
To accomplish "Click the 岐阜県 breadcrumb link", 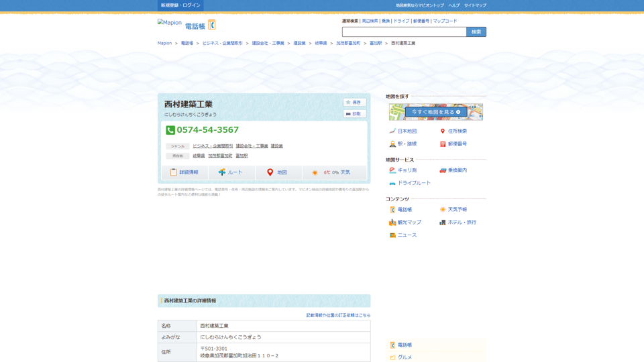I will click(321, 43).
